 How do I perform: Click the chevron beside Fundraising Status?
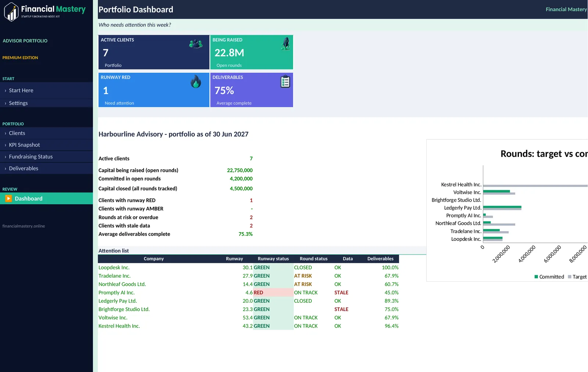(5, 157)
